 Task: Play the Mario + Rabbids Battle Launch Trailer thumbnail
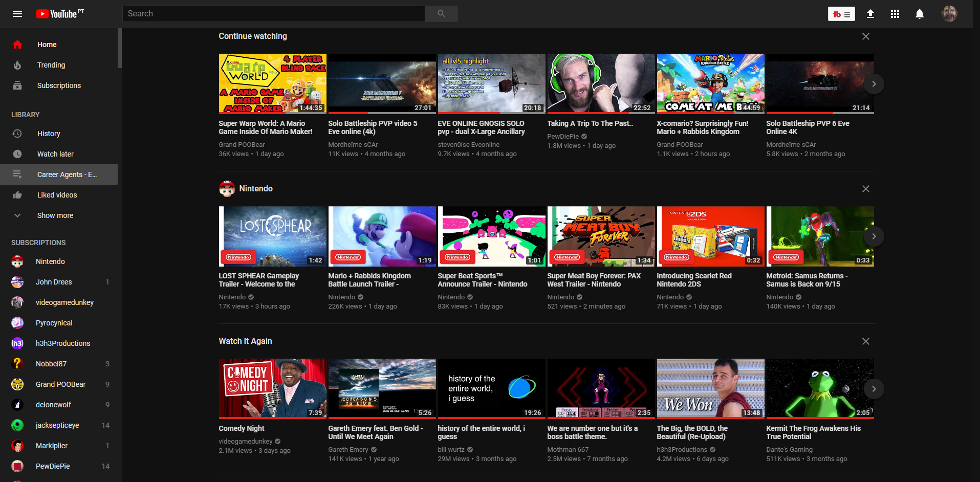pyautogui.click(x=382, y=236)
